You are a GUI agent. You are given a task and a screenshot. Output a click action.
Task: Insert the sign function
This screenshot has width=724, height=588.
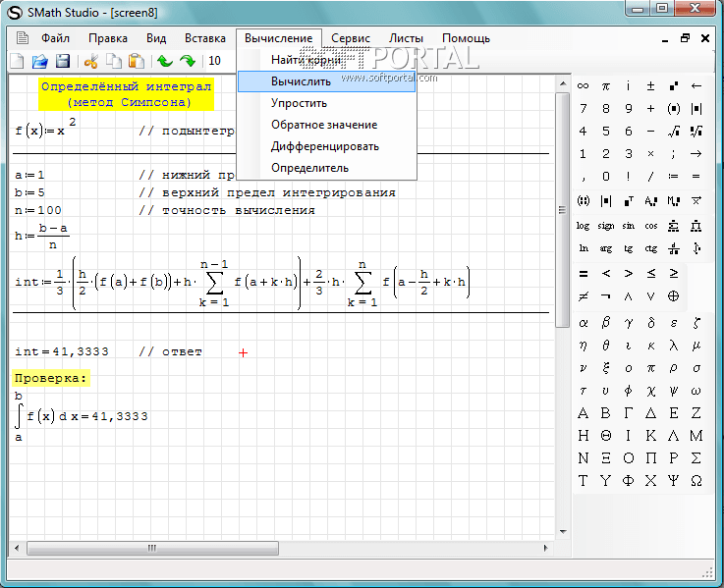pos(606,226)
